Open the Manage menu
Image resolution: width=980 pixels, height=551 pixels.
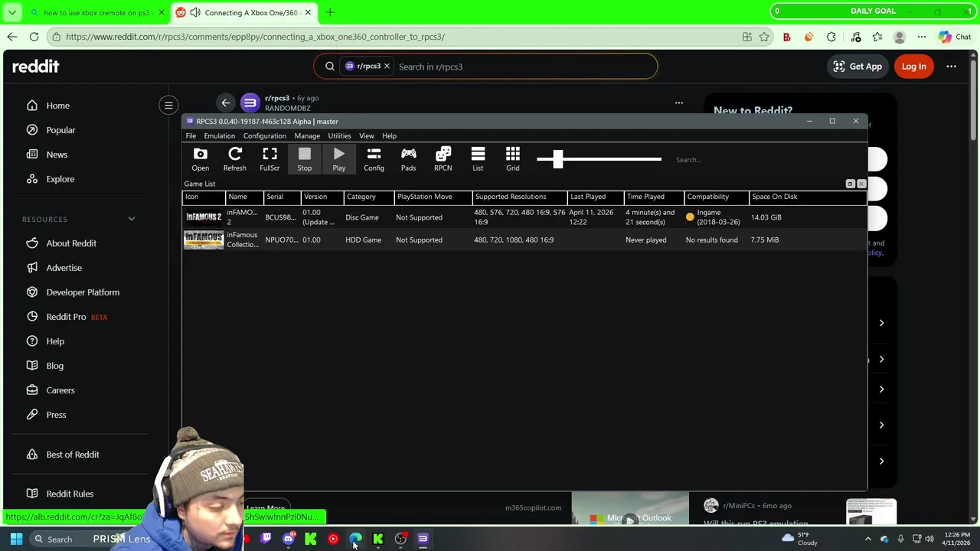307,135
